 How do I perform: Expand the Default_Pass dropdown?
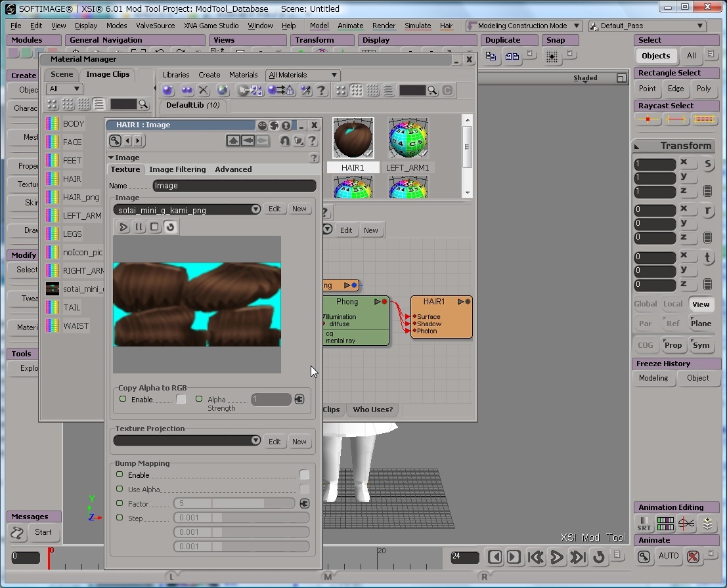682,26
